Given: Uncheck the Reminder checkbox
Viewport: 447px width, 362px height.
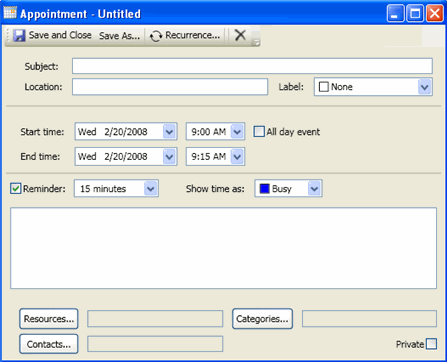Looking at the screenshot, I should (x=16, y=189).
